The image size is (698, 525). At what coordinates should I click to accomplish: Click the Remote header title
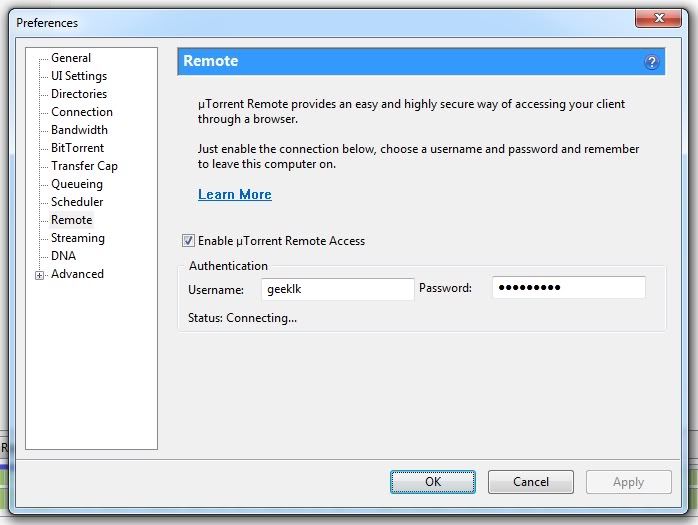point(211,61)
